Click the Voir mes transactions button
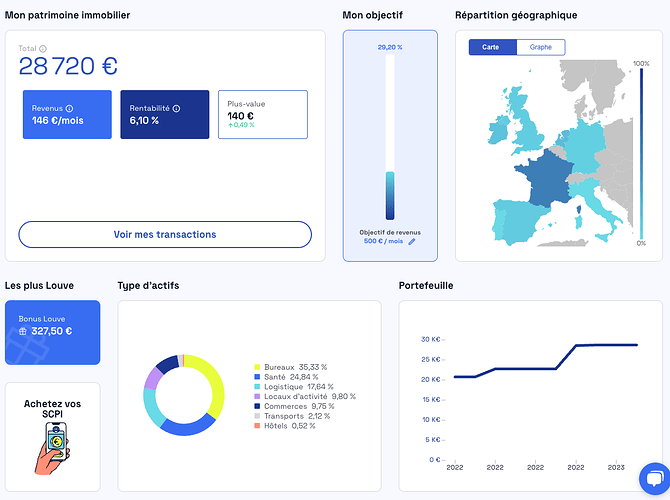 [x=165, y=234]
